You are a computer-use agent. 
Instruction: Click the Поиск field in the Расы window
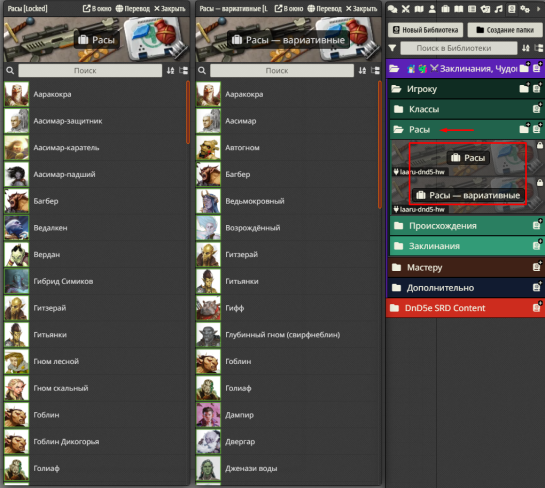(x=90, y=71)
